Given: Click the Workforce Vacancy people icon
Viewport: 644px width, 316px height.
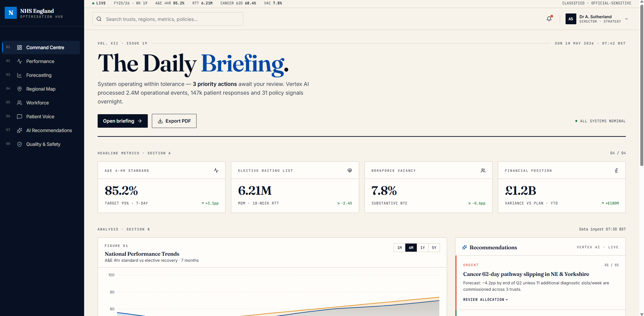Looking at the screenshot, I should coord(483,170).
